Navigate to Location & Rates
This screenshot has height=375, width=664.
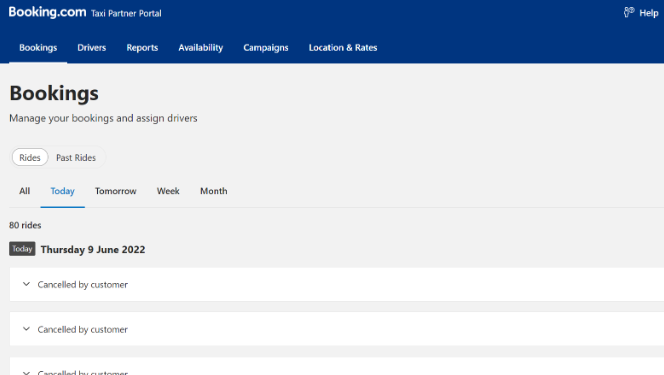[x=343, y=47]
